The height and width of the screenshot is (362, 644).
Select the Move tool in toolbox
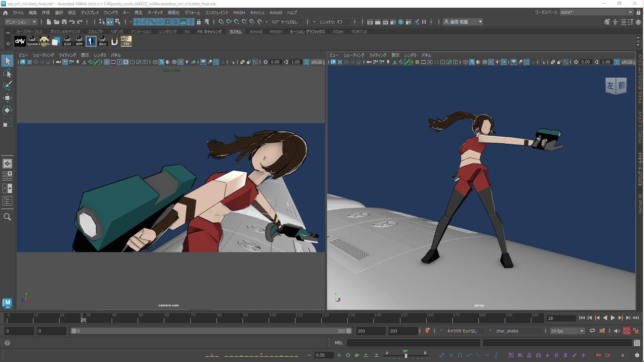(7, 98)
